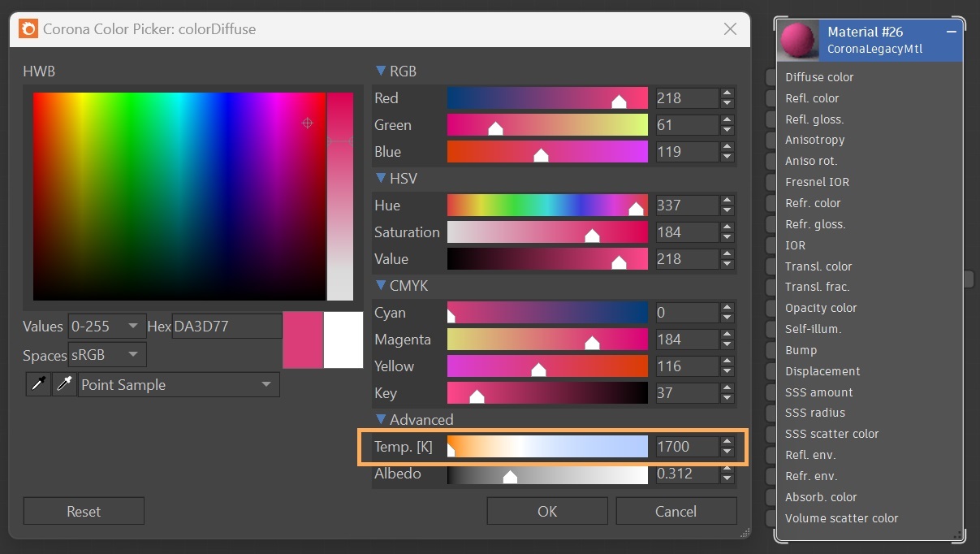The image size is (980, 554).
Task: Click the white previous color swatch
Action: pyautogui.click(x=343, y=340)
